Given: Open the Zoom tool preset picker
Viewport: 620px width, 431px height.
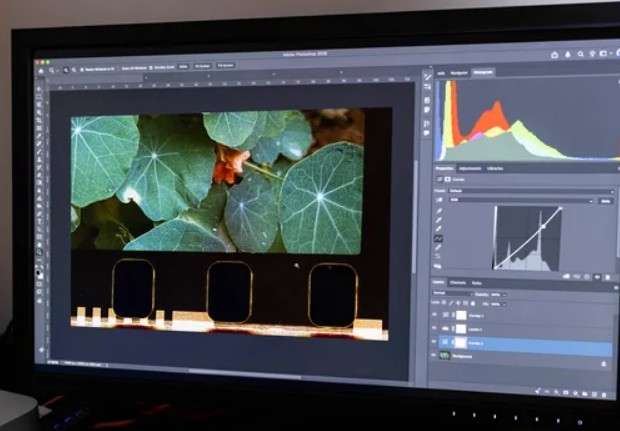Looking at the screenshot, I should point(53,70).
